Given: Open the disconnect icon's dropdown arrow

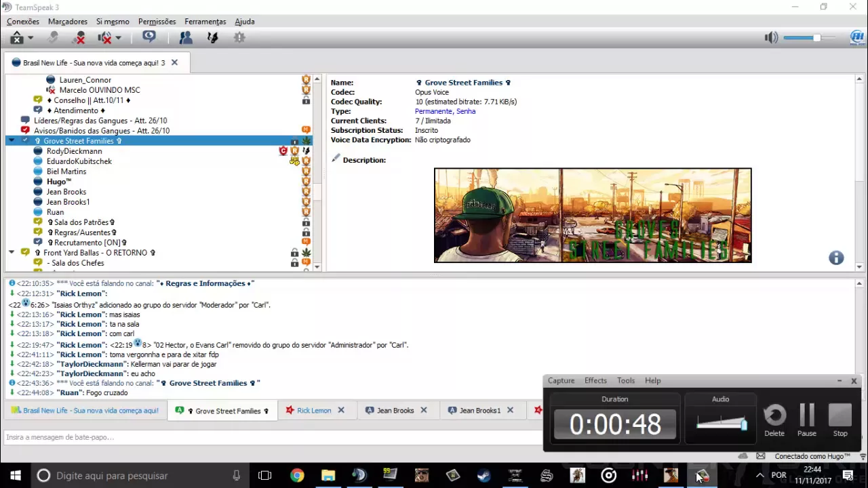Looking at the screenshot, I should [31, 38].
